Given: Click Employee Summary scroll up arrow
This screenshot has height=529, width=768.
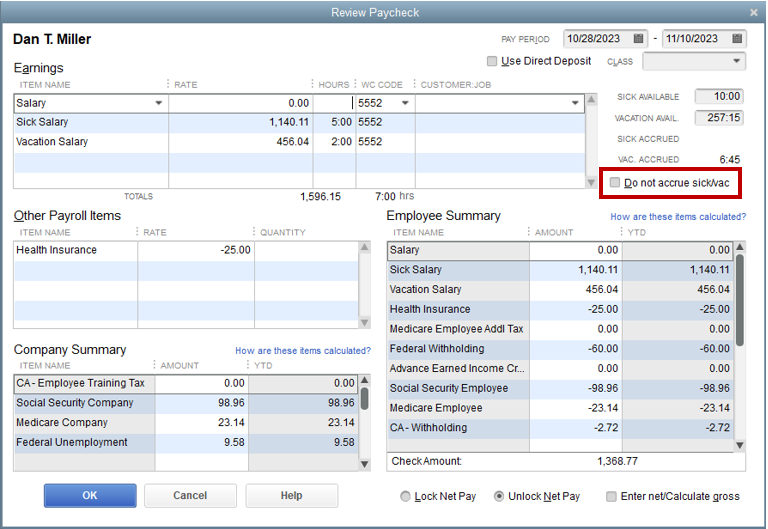Looking at the screenshot, I should [x=740, y=247].
